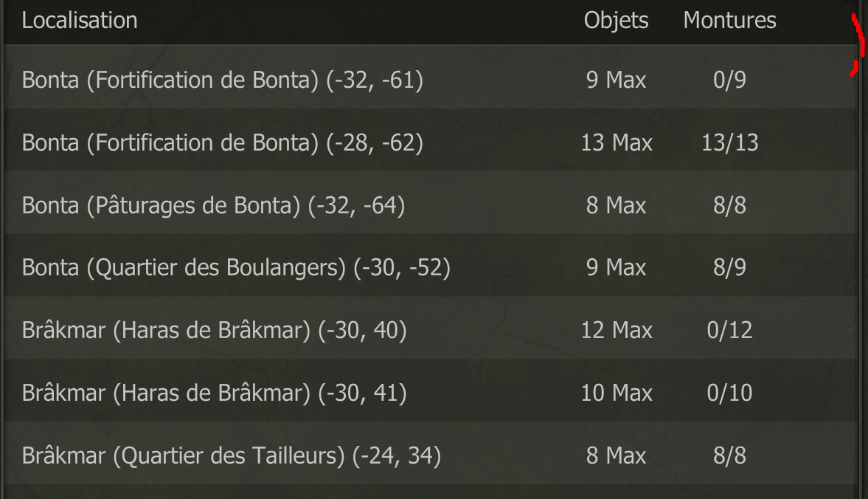Sort list by Localisation column header
Viewport: 868px width, 499px height.
click(79, 21)
